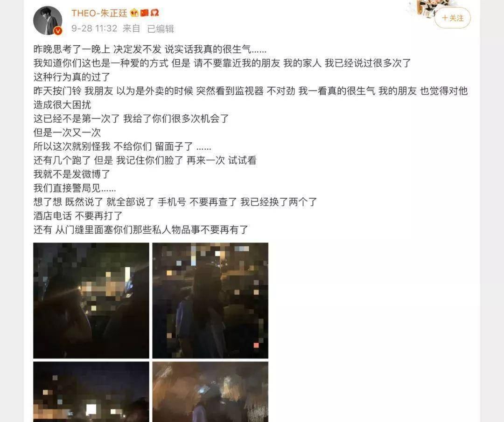
Task: Click the red horseshoe fan badge icon
Action: 155,13
